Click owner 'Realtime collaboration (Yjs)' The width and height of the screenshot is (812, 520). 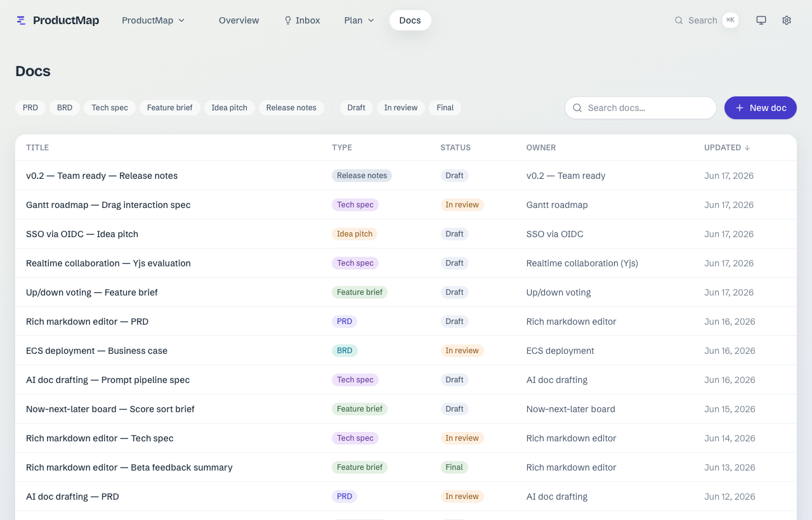click(582, 263)
